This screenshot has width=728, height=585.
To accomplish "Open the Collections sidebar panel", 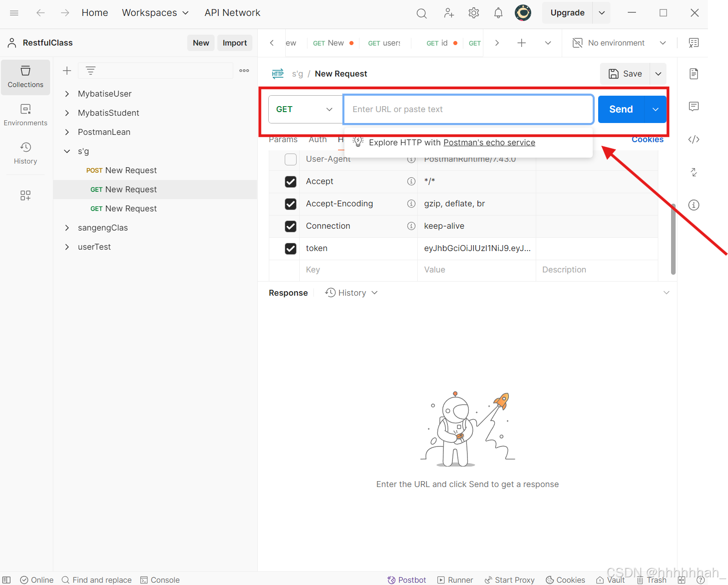I will click(26, 77).
